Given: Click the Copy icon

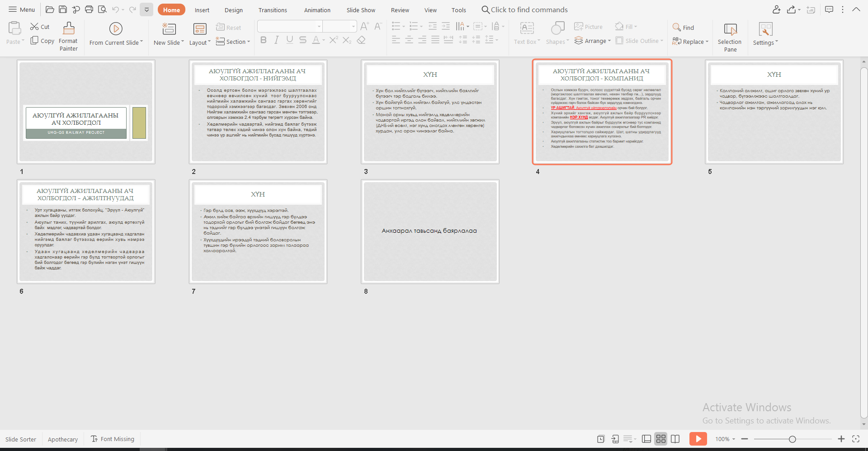Looking at the screenshot, I should tap(34, 41).
